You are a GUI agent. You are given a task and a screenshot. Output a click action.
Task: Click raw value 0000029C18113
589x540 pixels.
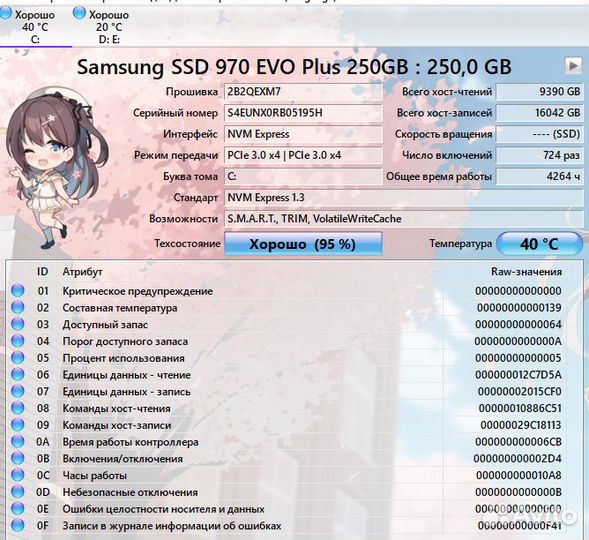pyautogui.click(x=521, y=425)
